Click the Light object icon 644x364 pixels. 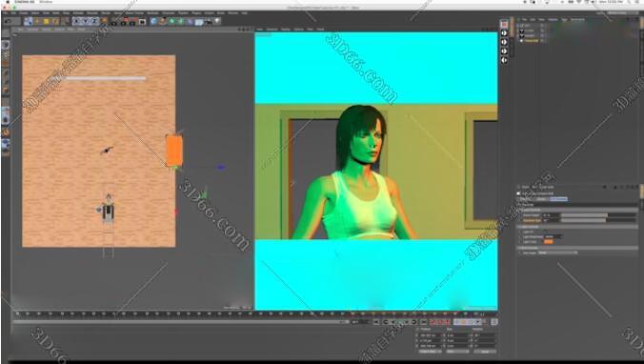pos(217,21)
